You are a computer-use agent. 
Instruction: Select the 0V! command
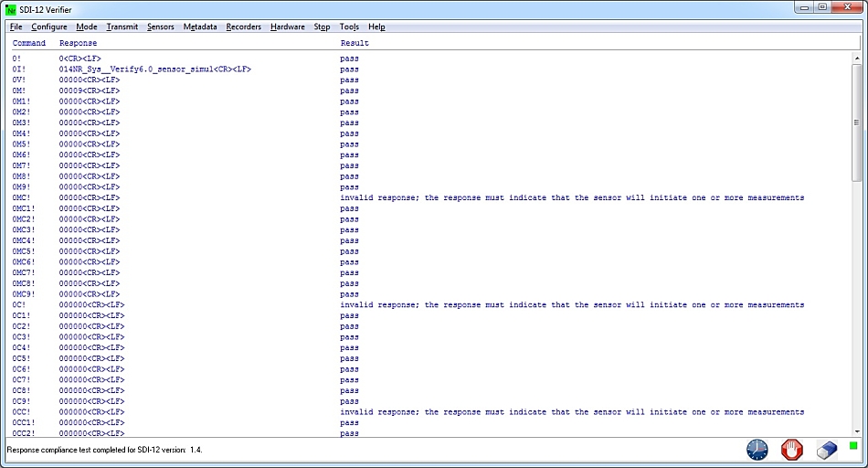(19, 80)
